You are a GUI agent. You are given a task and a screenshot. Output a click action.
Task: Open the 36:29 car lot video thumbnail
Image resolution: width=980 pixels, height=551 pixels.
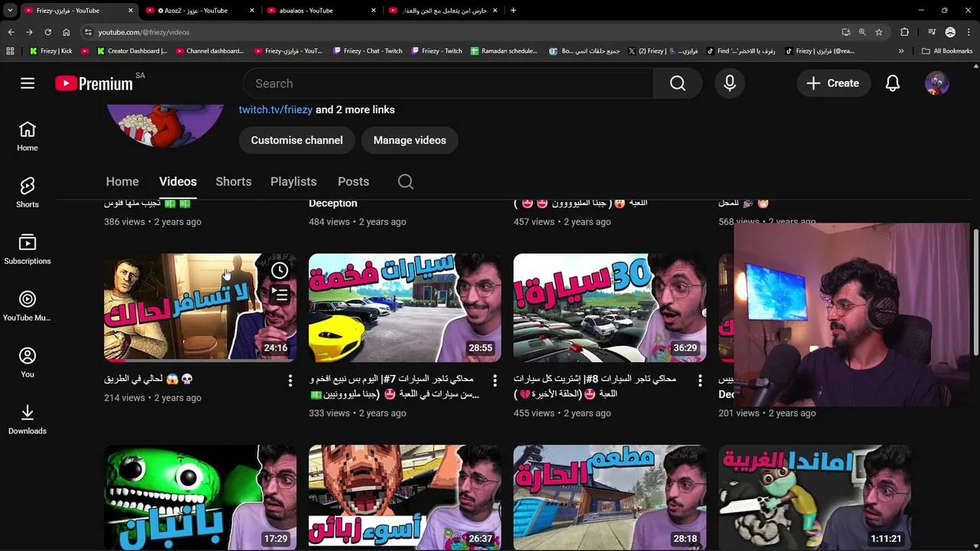610,308
